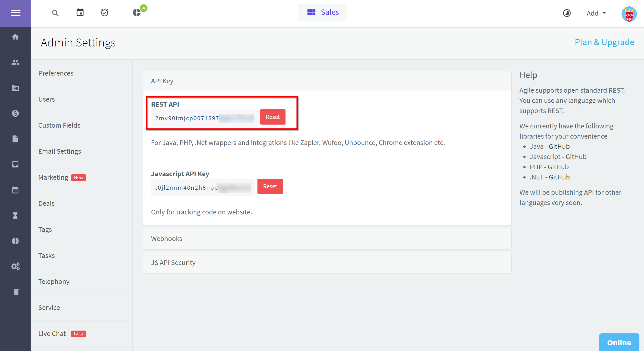Toggle the dark mode contrast icon
The height and width of the screenshot is (351, 644).
coord(567,13)
